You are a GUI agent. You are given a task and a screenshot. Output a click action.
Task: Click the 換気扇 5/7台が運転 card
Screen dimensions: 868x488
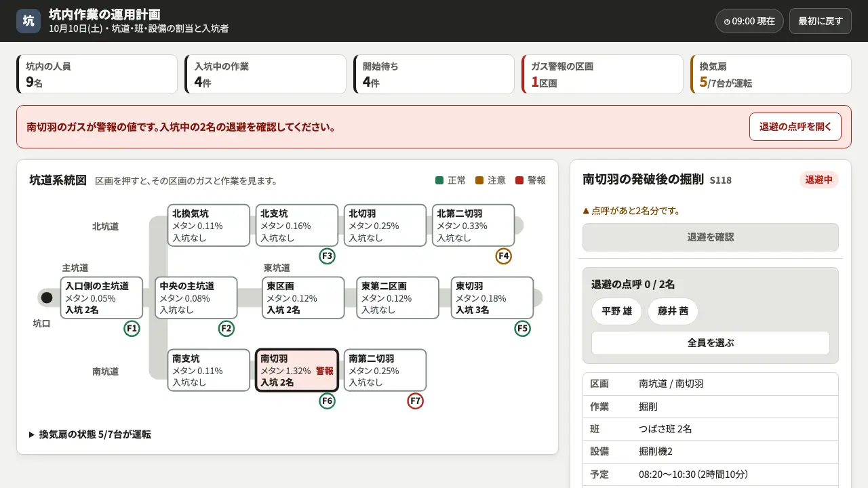tap(770, 75)
